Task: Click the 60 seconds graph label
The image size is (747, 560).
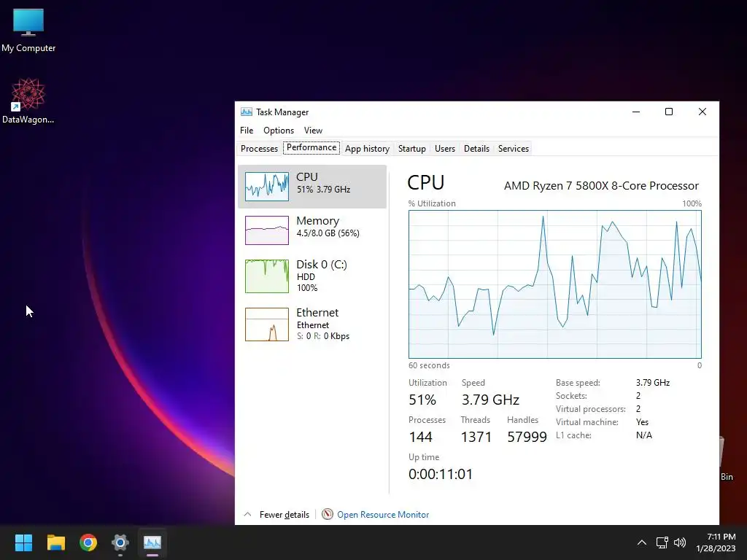Action: coord(429,366)
